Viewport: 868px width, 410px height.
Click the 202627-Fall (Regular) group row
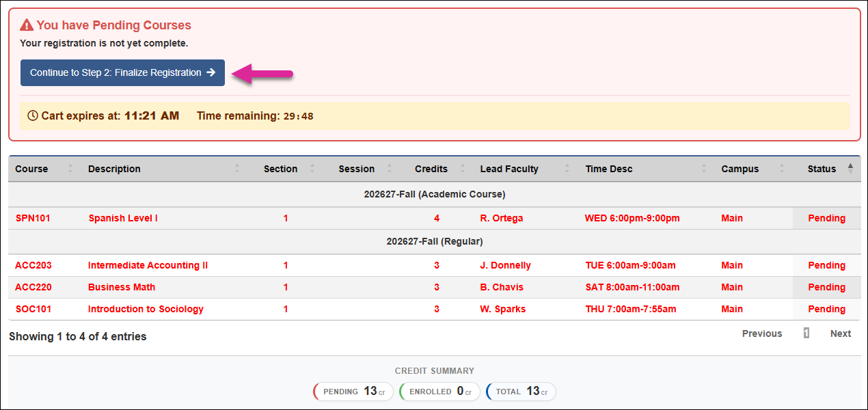click(434, 241)
